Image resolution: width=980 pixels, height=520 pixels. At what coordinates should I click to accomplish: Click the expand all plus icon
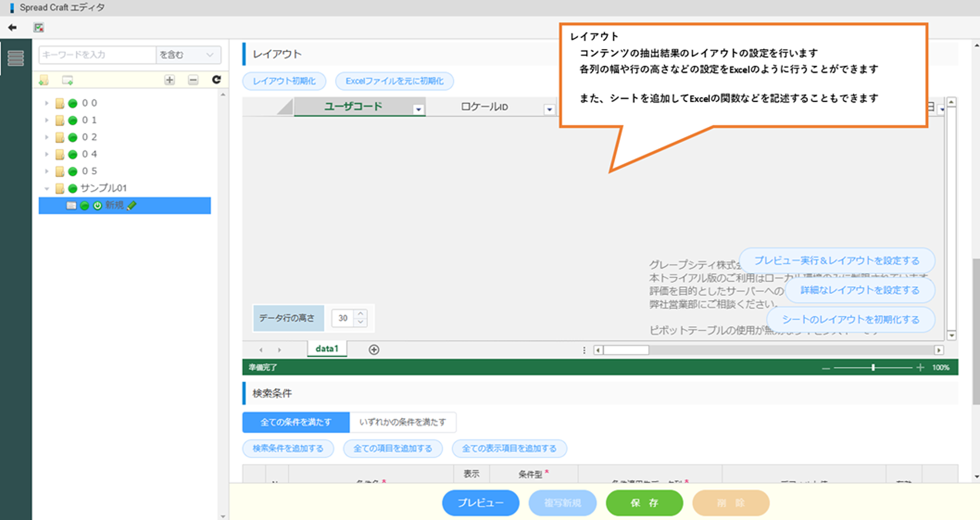click(x=169, y=80)
